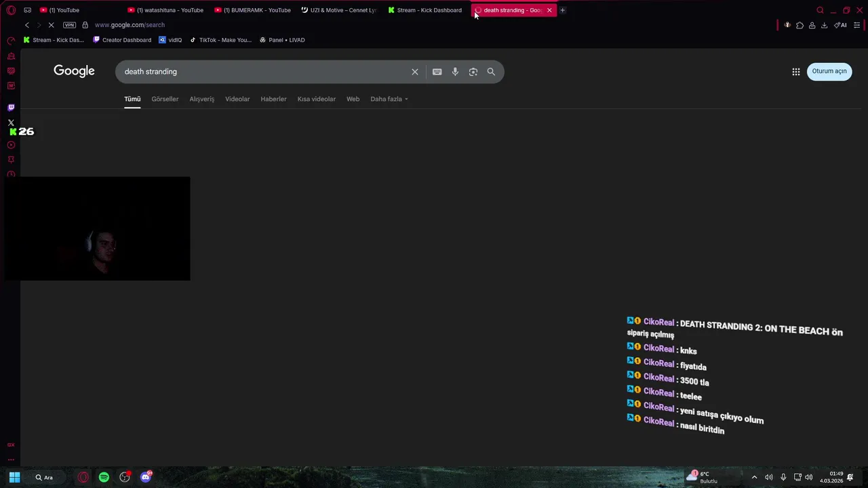
Task: Open the profile account icon in toolbar
Action: click(x=812, y=25)
